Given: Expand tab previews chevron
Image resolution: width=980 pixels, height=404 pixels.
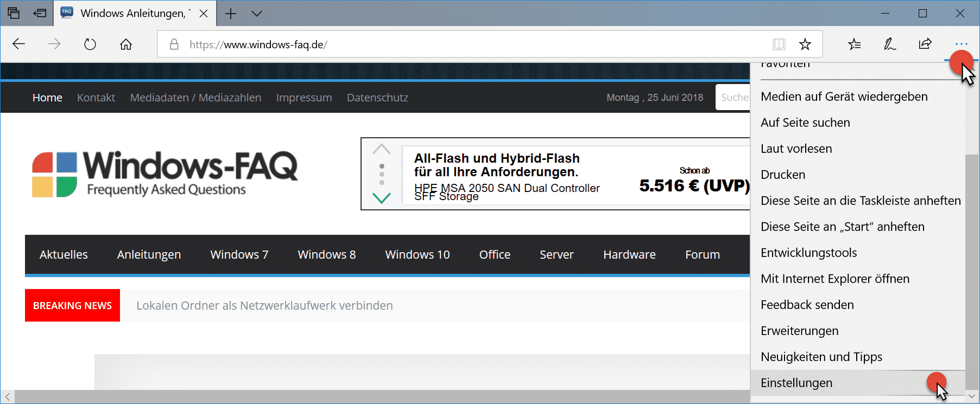Looking at the screenshot, I should [x=257, y=14].
